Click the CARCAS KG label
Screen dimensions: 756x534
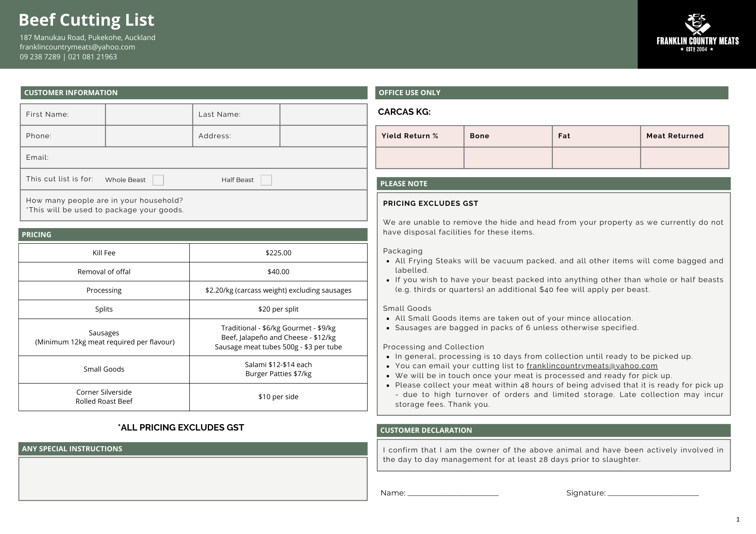click(x=404, y=112)
